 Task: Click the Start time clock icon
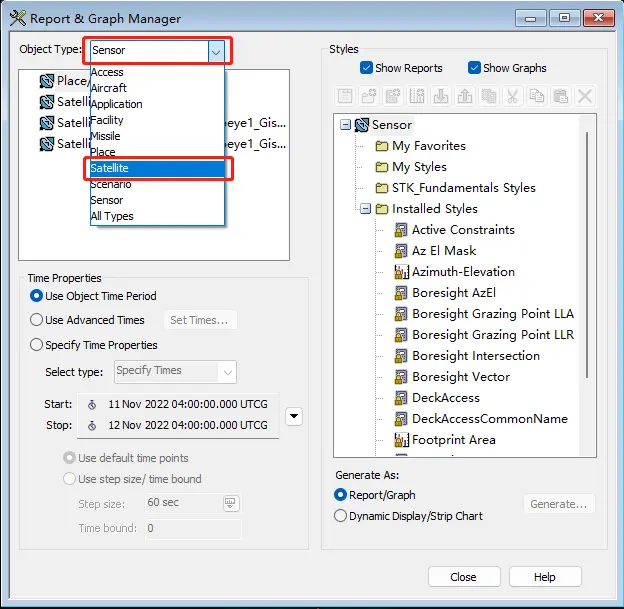coord(92,405)
